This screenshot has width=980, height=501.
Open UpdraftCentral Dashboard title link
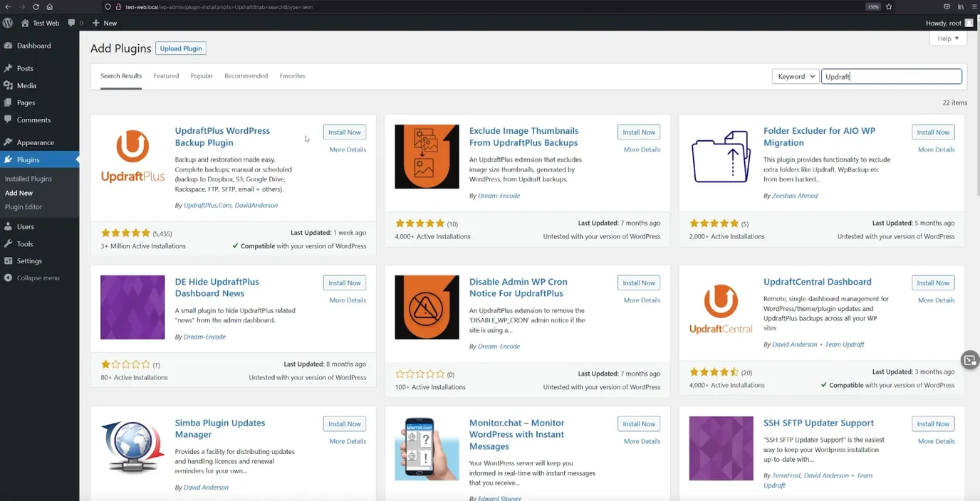817,282
